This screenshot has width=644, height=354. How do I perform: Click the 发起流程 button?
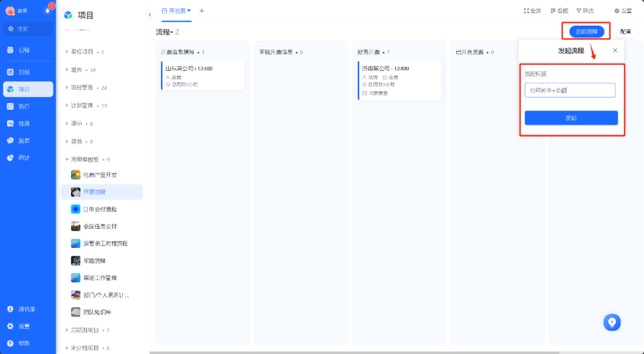[587, 32]
